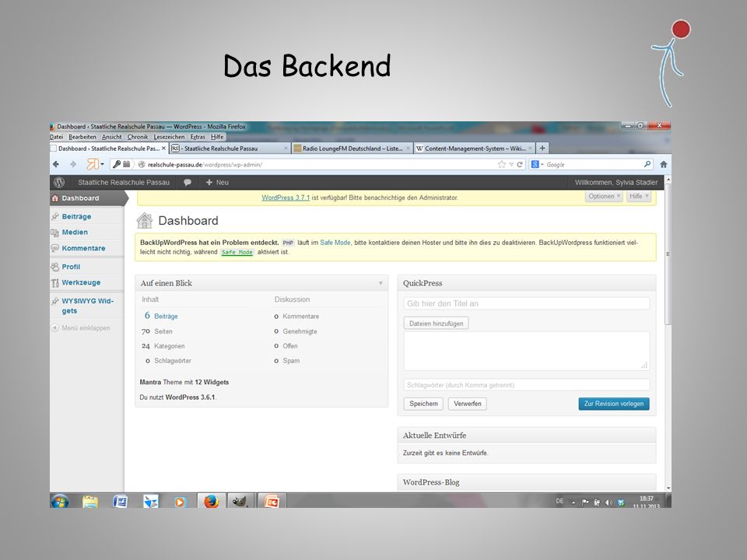The height and width of the screenshot is (560, 747).
Task: Click the key icon left of address bar
Action: [x=116, y=164]
